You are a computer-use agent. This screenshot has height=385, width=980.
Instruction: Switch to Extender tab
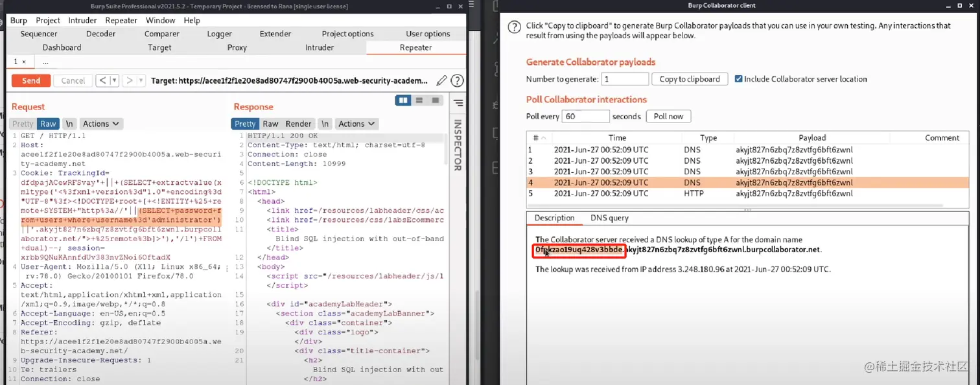(x=275, y=34)
